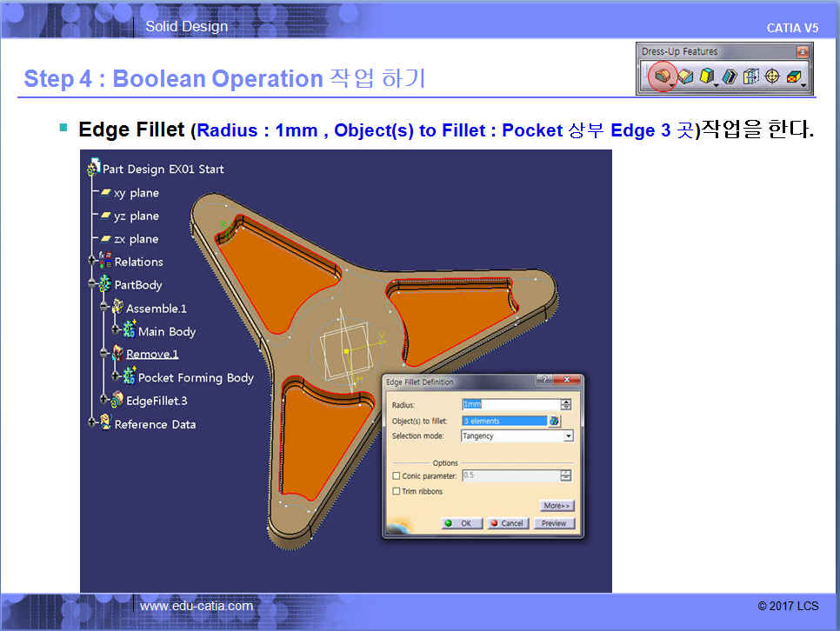The height and width of the screenshot is (631, 840).
Task: Click the Radius input field
Action: tap(510, 404)
